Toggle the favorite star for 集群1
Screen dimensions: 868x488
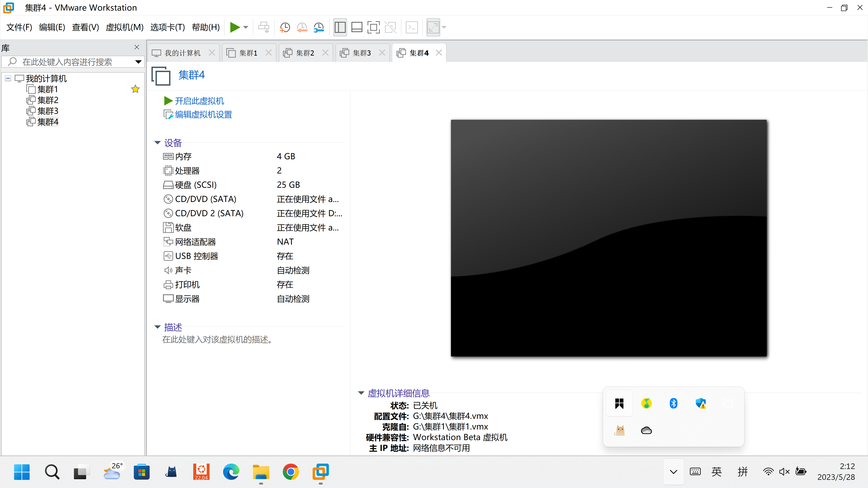(135, 89)
